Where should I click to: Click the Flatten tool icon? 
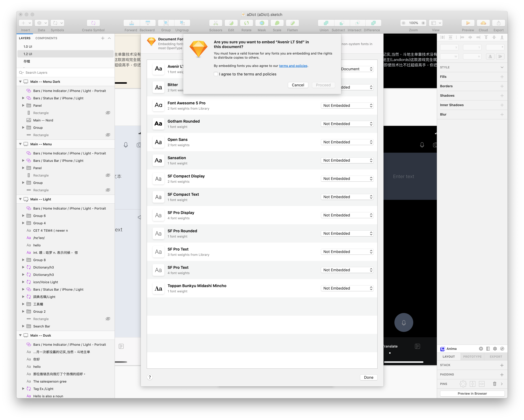point(292,23)
